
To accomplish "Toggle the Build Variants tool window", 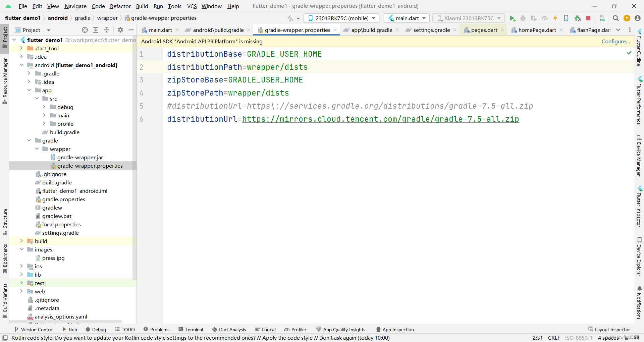I will (x=5, y=301).
